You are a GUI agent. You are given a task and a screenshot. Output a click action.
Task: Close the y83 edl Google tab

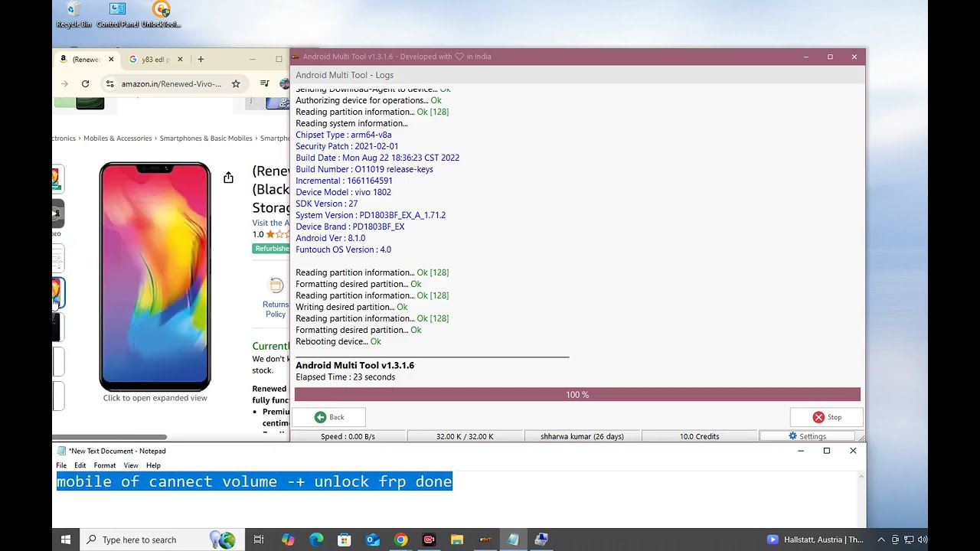181,59
